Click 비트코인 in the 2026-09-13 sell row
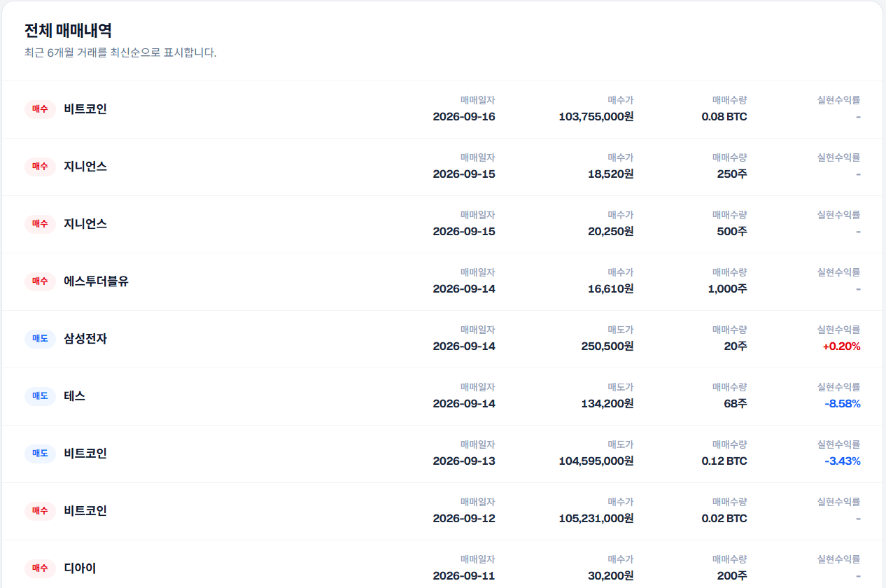This screenshot has width=886, height=588. click(x=85, y=454)
